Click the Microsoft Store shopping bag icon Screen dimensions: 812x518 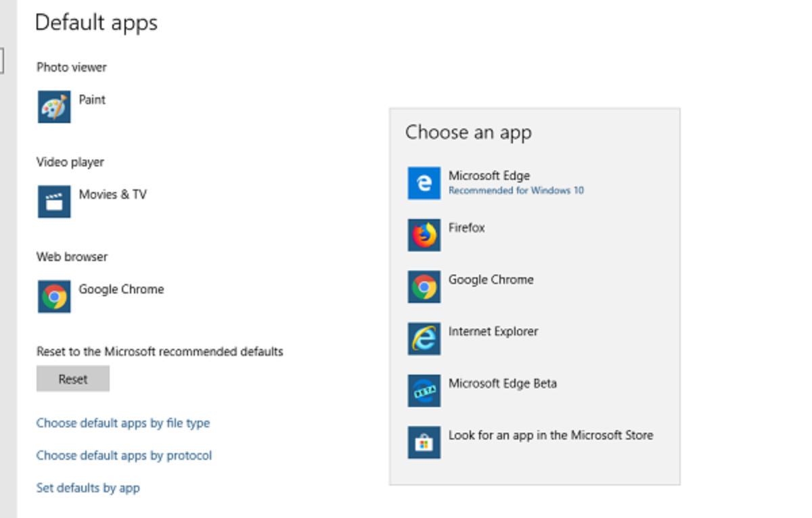[424, 442]
